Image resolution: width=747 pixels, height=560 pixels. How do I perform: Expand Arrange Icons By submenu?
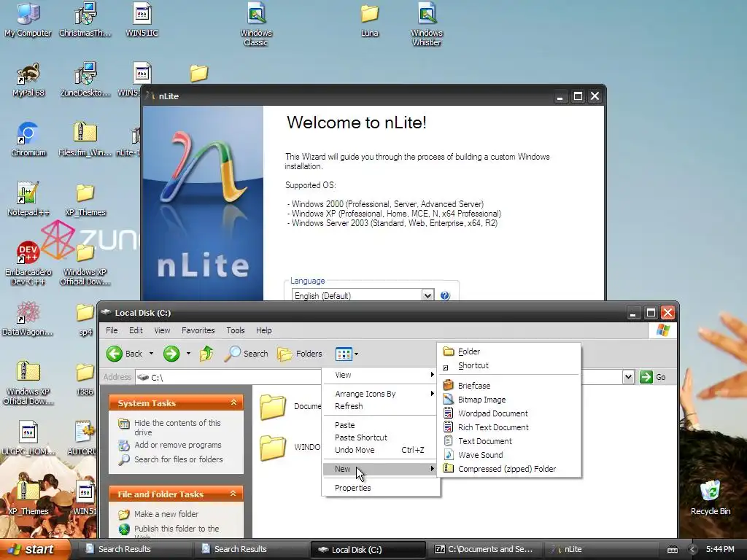click(381, 394)
